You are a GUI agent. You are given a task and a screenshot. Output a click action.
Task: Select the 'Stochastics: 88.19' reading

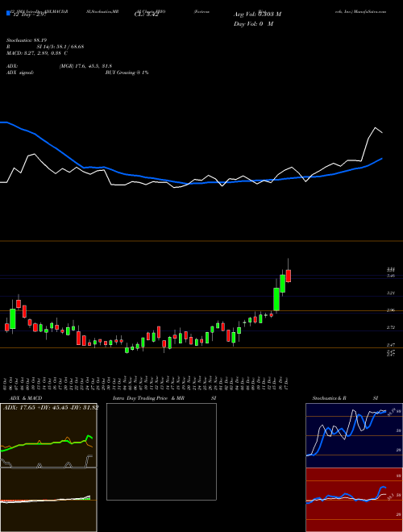[x=27, y=40]
